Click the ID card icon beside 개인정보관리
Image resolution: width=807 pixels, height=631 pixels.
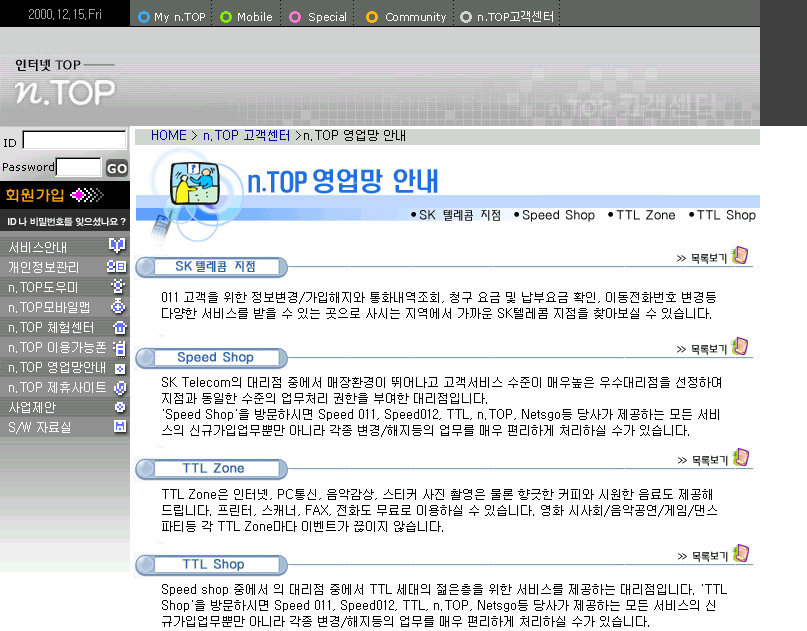pyautogui.click(x=116, y=266)
